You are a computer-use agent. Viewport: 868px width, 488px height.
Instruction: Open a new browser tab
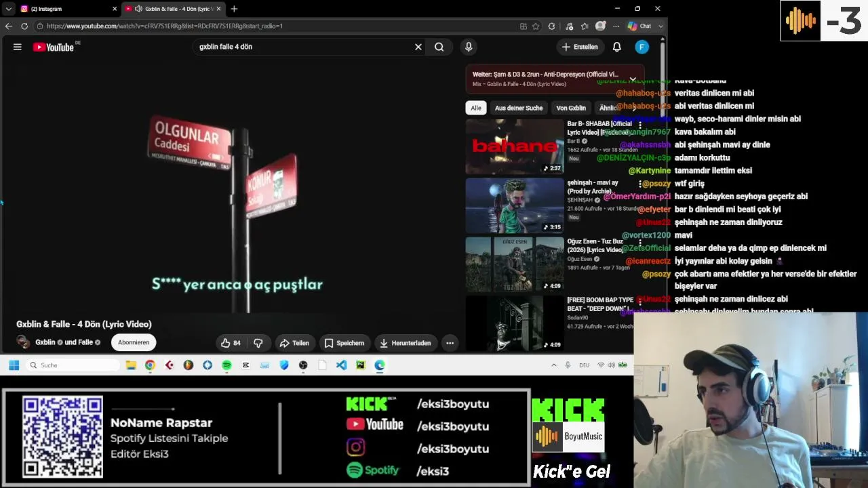234,9
